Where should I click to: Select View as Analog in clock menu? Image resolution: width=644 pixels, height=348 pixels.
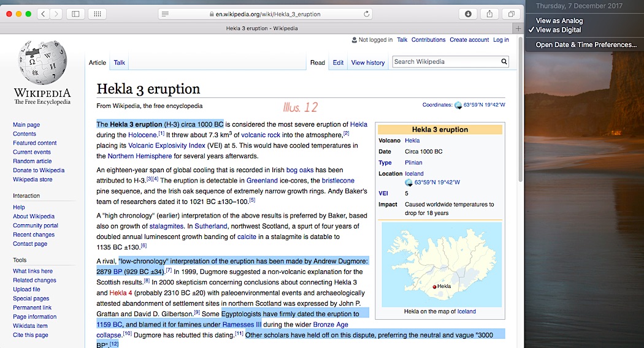point(559,20)
